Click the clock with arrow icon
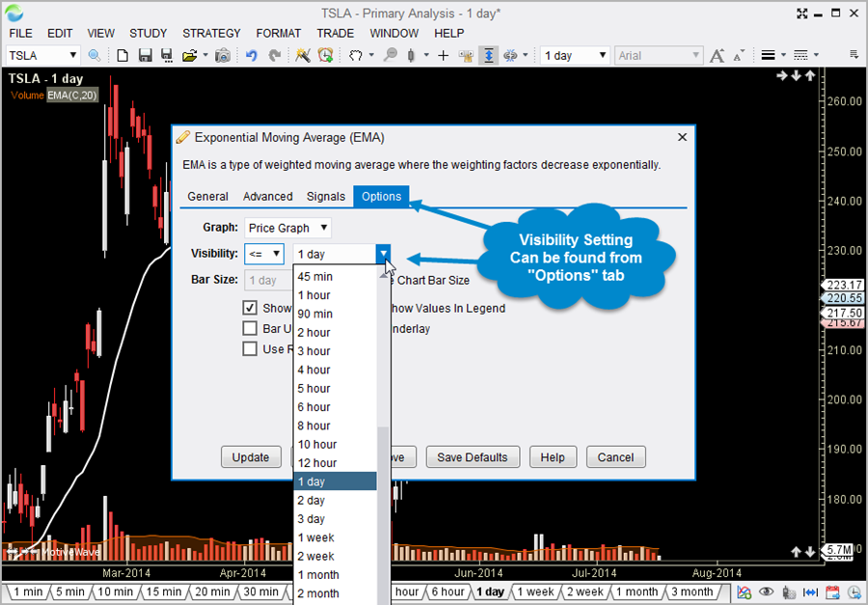 [x=854, y=592]
